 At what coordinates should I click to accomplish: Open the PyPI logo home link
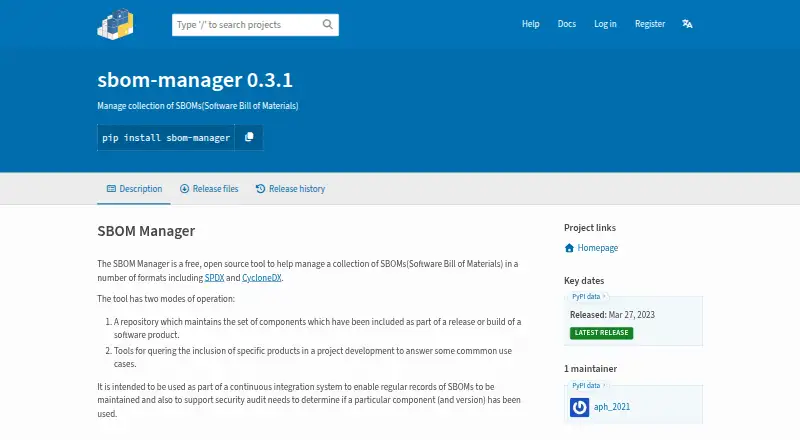tap(115, 24)
